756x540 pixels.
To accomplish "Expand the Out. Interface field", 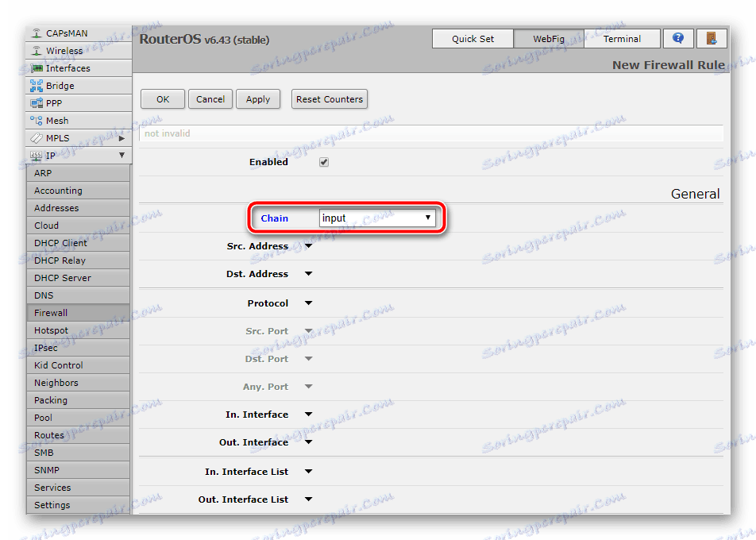I will tap(309, 442).
